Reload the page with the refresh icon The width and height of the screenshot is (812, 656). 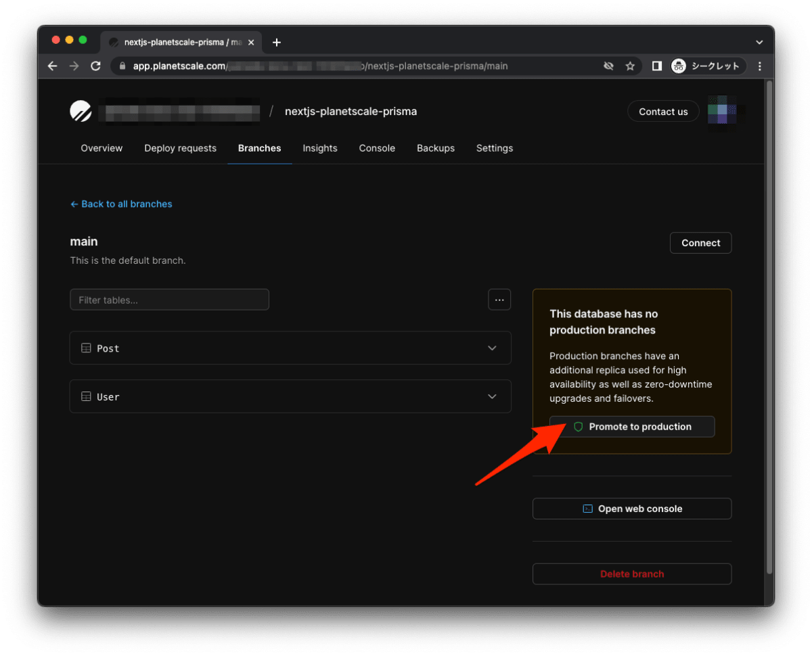(x=96, y=66)
